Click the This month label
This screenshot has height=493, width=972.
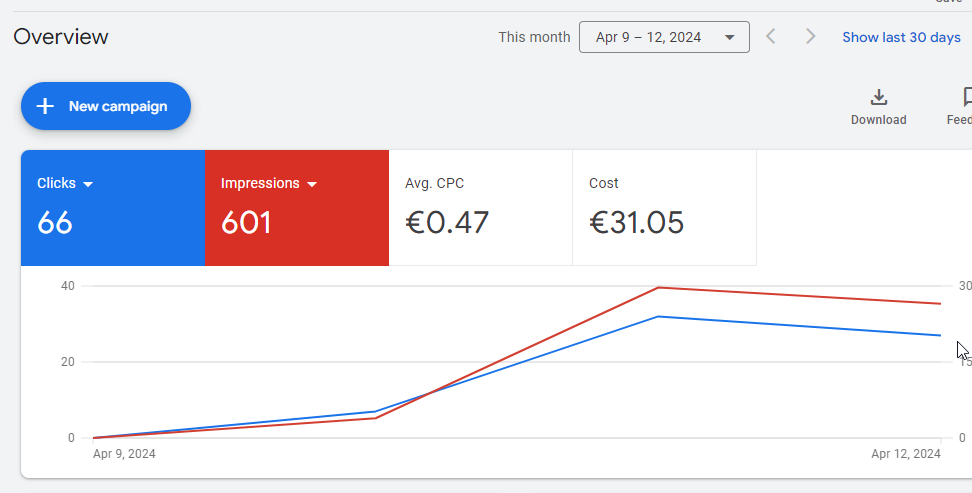[534, 37]
